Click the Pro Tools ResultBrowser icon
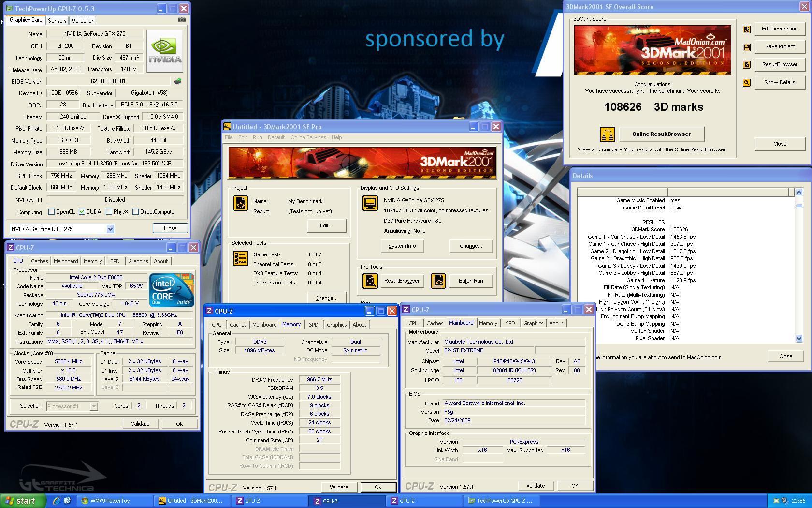The width and height of the screenshot is (812, 508). point(370,281)
